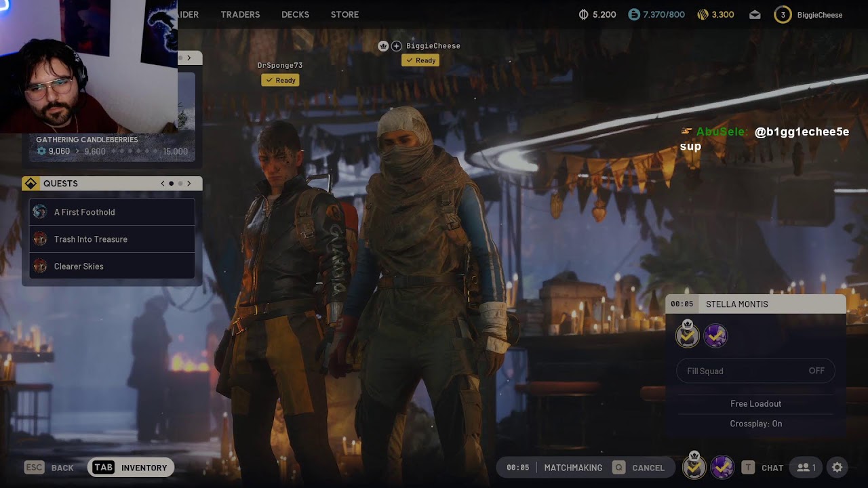Open the Raider tab

(x=189, y=14)
